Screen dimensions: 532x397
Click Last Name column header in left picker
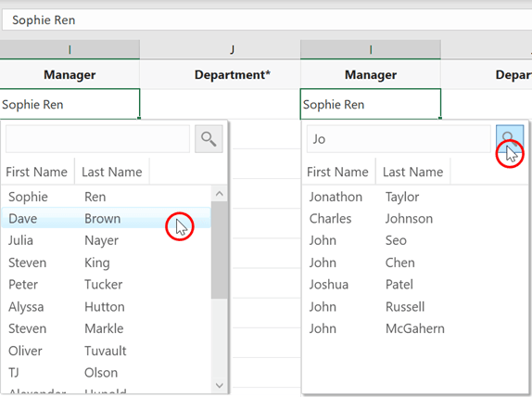(x=112, y=172)
